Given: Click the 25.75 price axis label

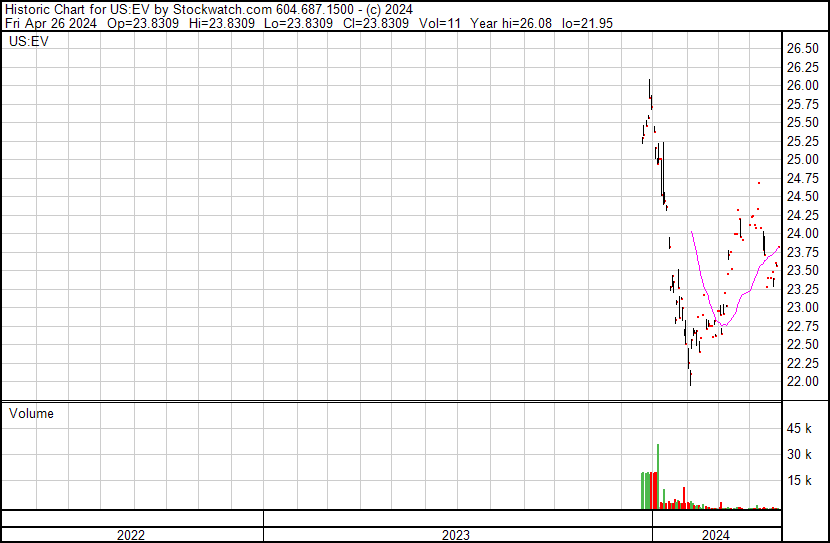Looking at the screenshot, I should (802, 104).
